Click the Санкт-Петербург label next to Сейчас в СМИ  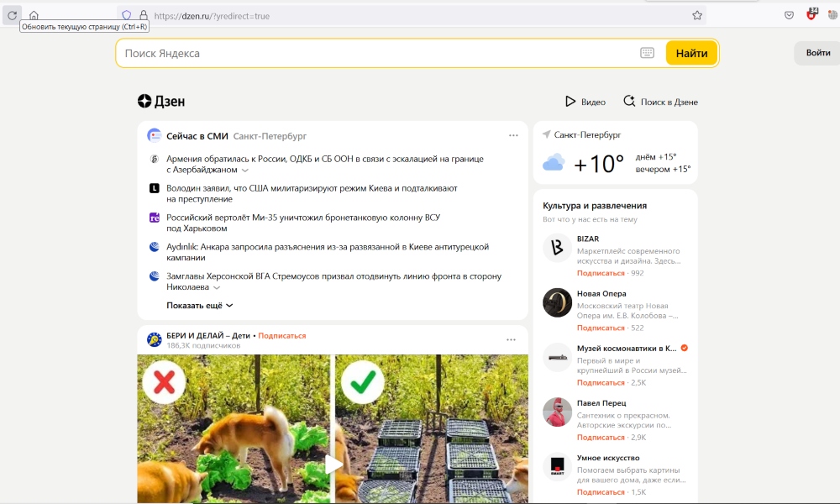point(270,136)
